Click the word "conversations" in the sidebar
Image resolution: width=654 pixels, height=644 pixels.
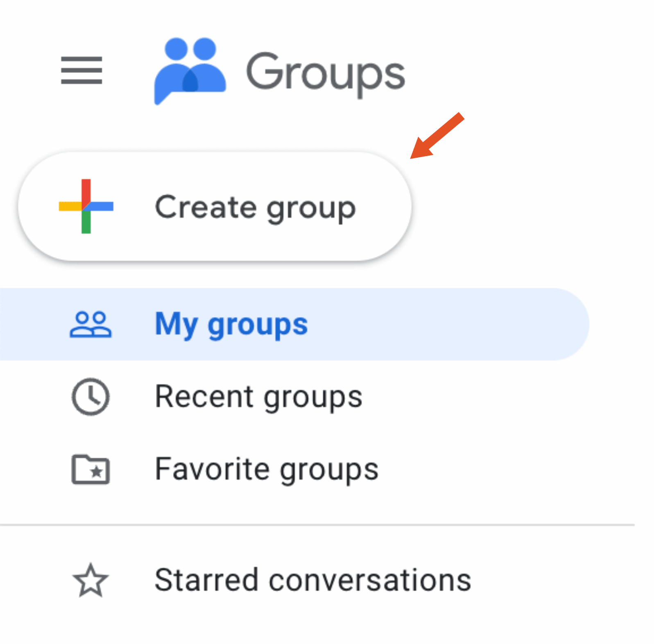point(370,580)
